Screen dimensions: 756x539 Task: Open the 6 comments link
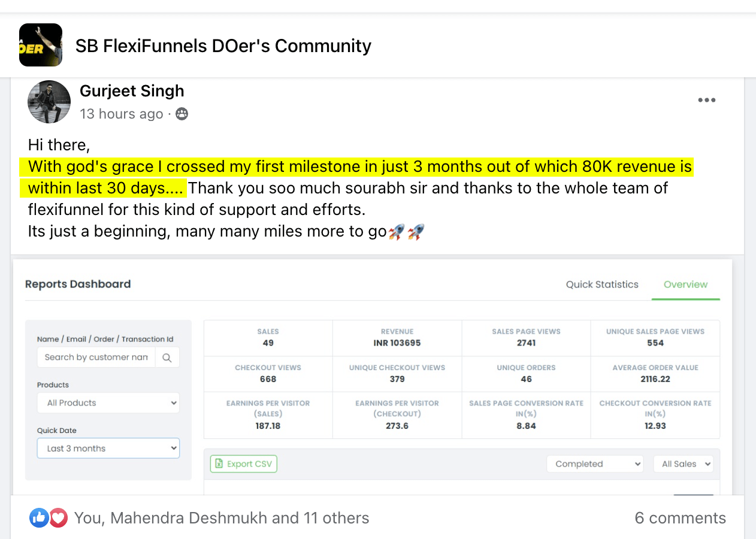pyautogui.click(x=680, y=518)
